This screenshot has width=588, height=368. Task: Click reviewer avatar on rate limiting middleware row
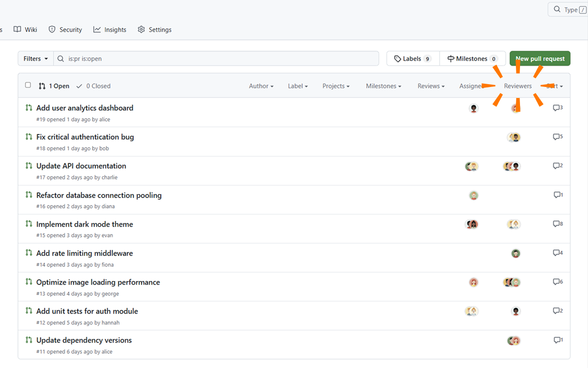pos(516,253)
